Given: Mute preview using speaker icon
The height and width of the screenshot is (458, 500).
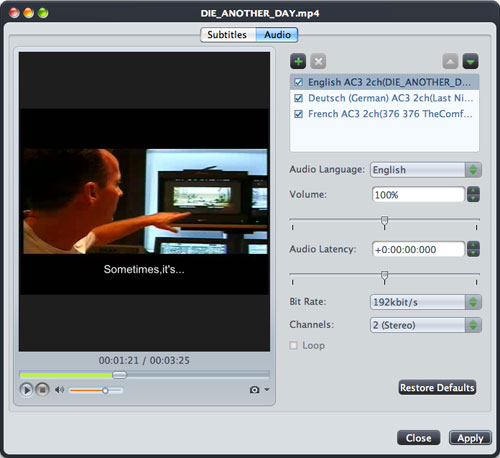Looking at the screenshot, I should [59, 390].
